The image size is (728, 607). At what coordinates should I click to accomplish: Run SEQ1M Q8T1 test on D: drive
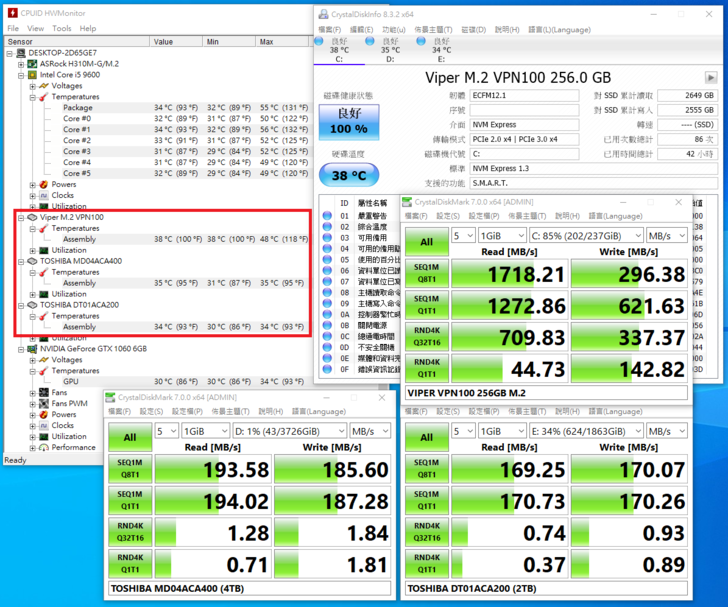point(132,471)
